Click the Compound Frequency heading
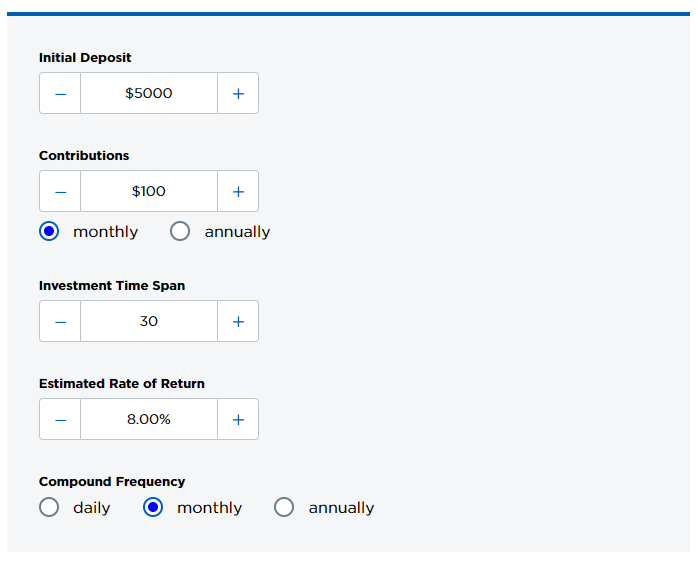The image size is (698, 564). tap(112, 481)
